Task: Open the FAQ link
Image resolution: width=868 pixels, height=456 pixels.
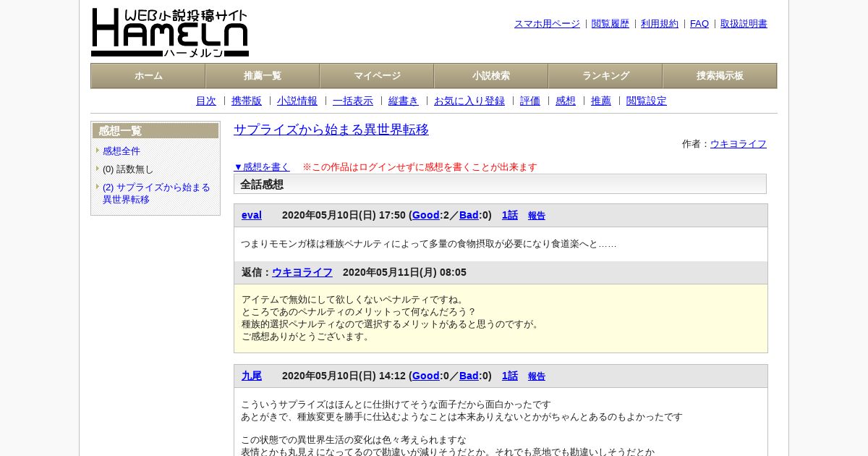Action: click(699, 24)
